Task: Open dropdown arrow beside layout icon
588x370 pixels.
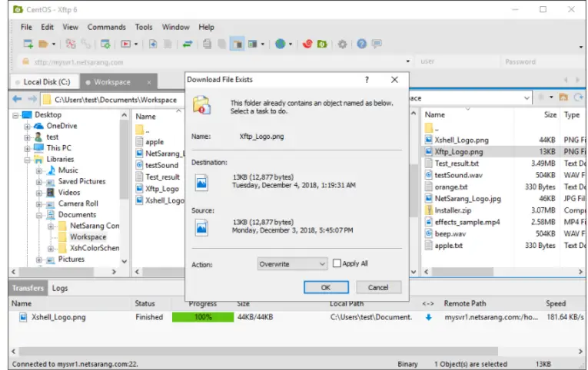Action: click(263, 45)
